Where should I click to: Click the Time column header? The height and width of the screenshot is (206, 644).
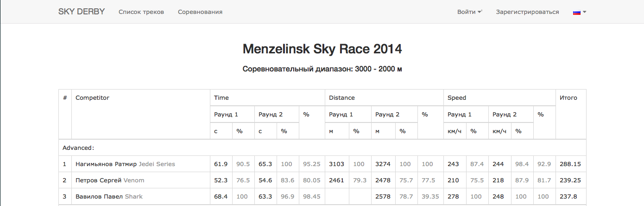(x=221, y=98)
